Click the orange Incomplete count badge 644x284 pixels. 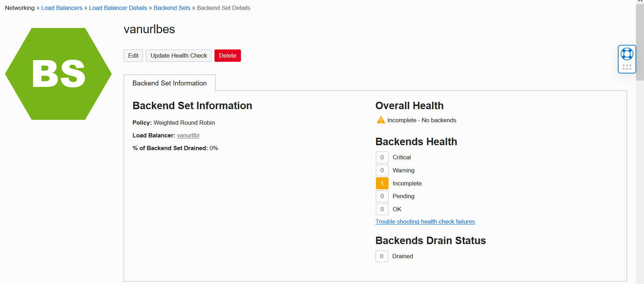[x=382, y=183]
